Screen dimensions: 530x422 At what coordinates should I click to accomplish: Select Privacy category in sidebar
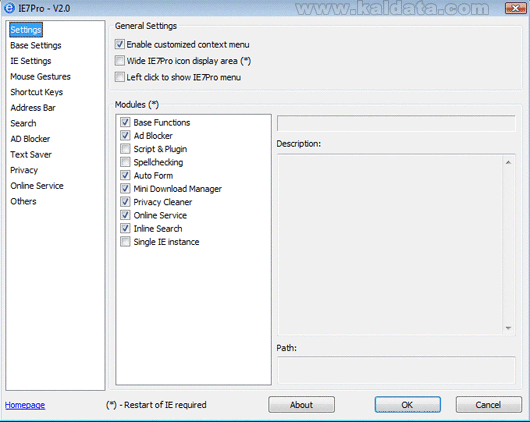[x=24, y=170]
